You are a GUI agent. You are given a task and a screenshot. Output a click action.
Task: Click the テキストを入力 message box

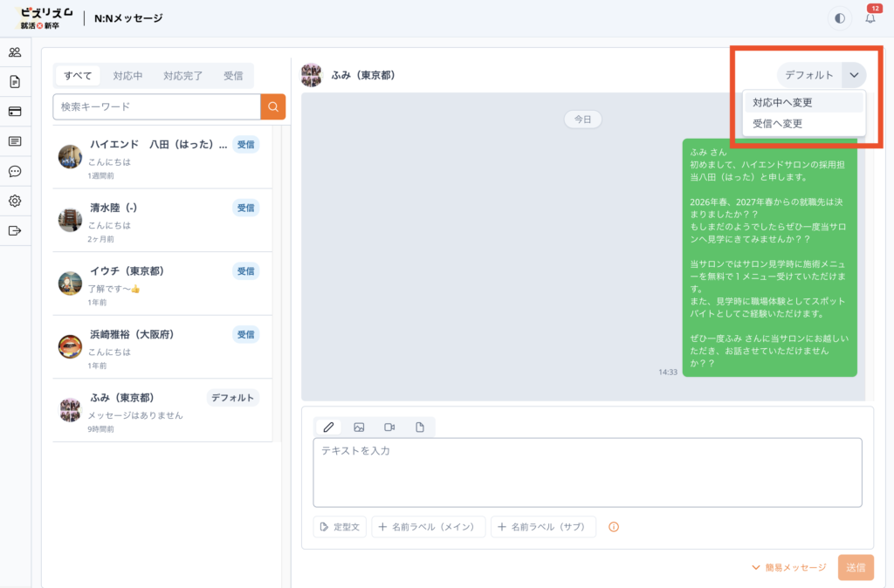[587, 471]
